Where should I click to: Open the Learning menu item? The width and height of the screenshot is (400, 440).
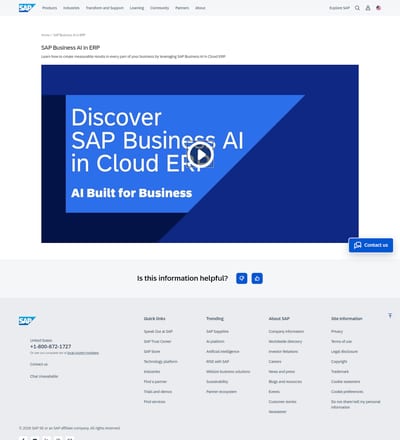click(x=137, y=8)
